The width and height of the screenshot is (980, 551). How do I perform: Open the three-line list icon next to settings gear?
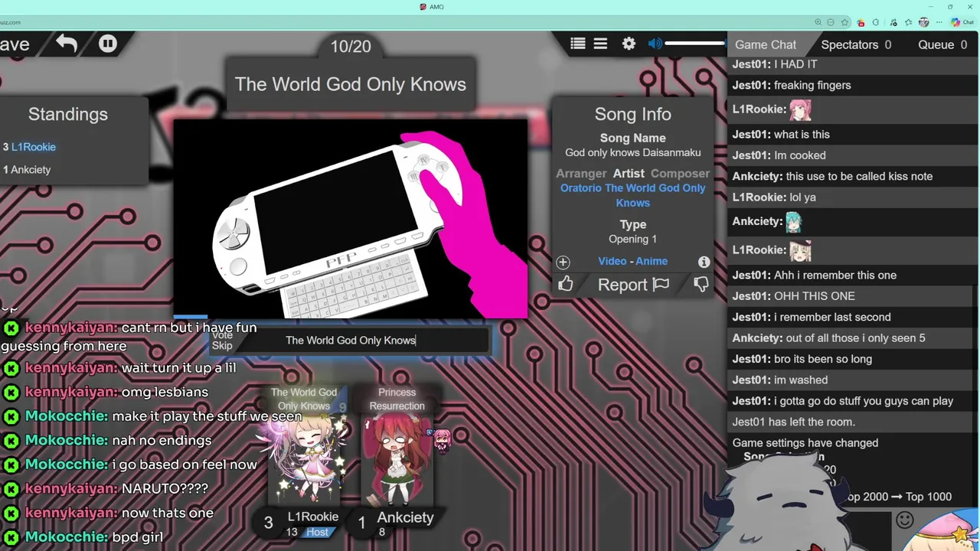click(600, 44)
